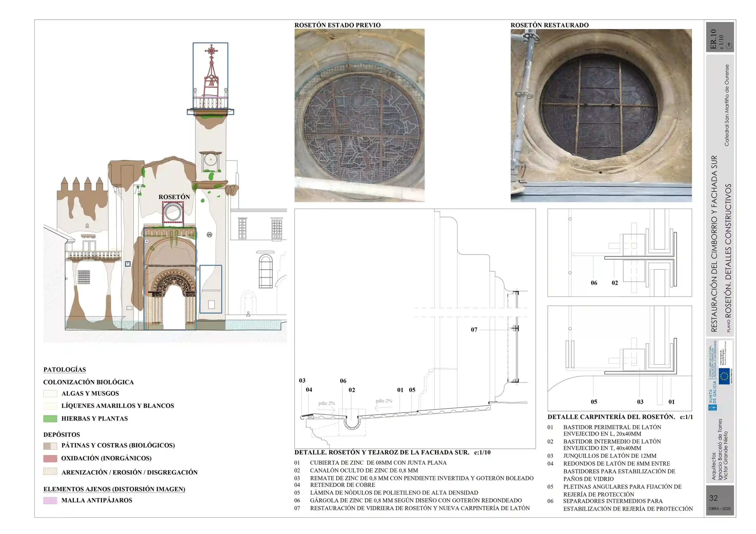The height and width of the screenshot is (534, 756).
Task: Click callout 07 in the section detail
Action: tap(474, 330)
